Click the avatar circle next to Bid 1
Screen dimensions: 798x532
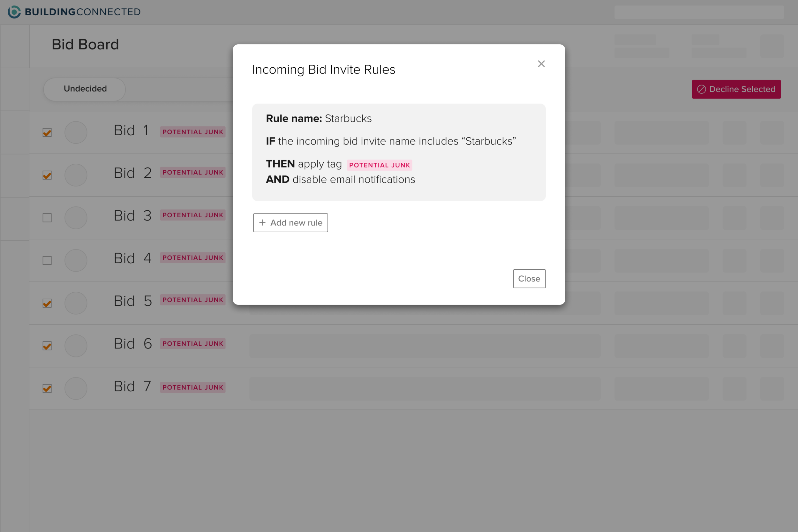tap(76, 132)
